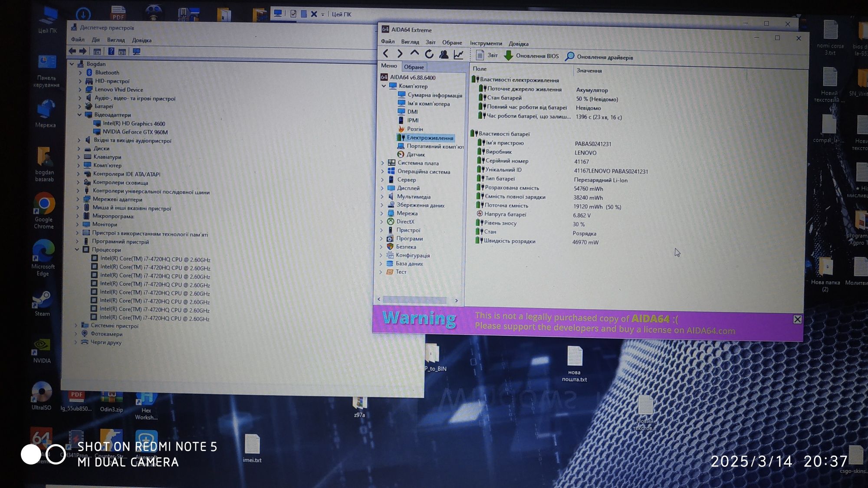Image resolution: width=868 pixels, height=488 pixels.
Task: Open UltraISO desktop icon
Action: pos(42,396)
